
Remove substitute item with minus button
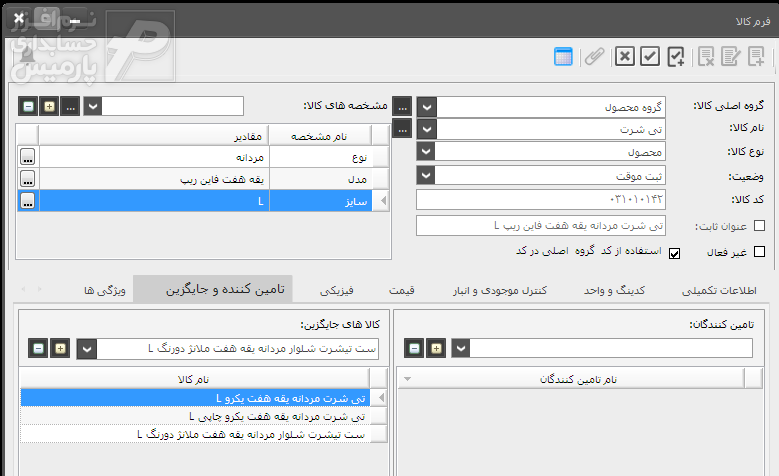38,348
